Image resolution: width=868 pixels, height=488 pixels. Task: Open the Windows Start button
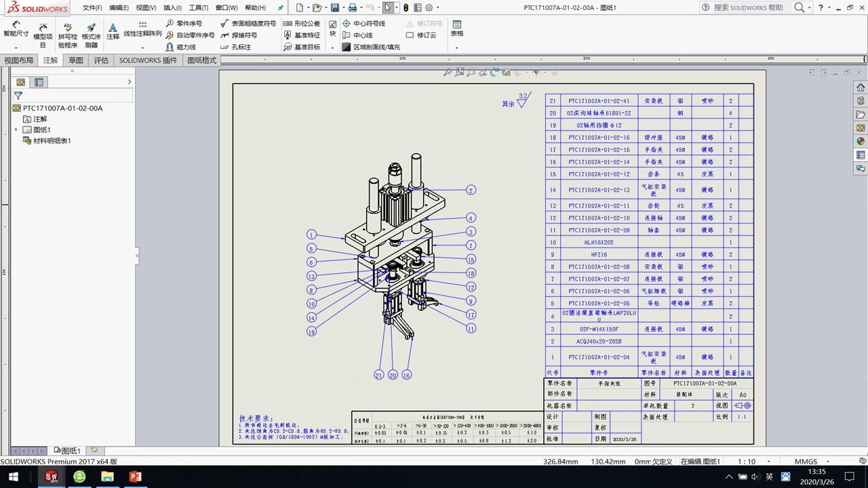[x=14, y=477]
